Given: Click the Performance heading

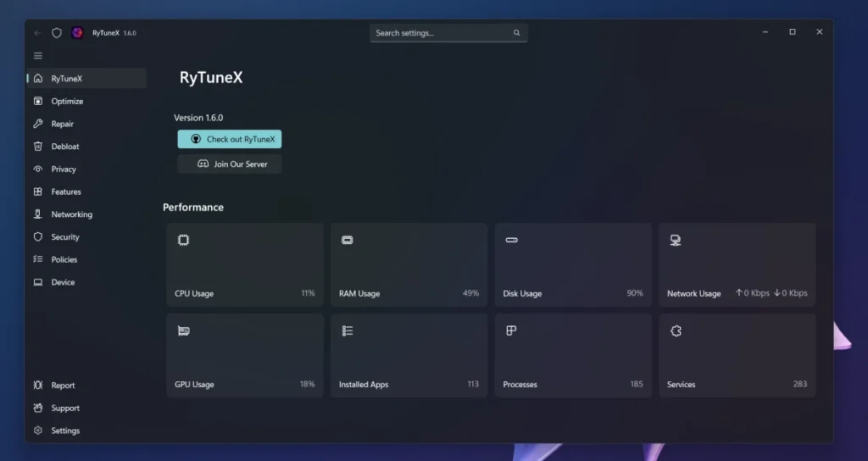Looking at the screenshot, I should pyautogui.click(x=193, y=208).
